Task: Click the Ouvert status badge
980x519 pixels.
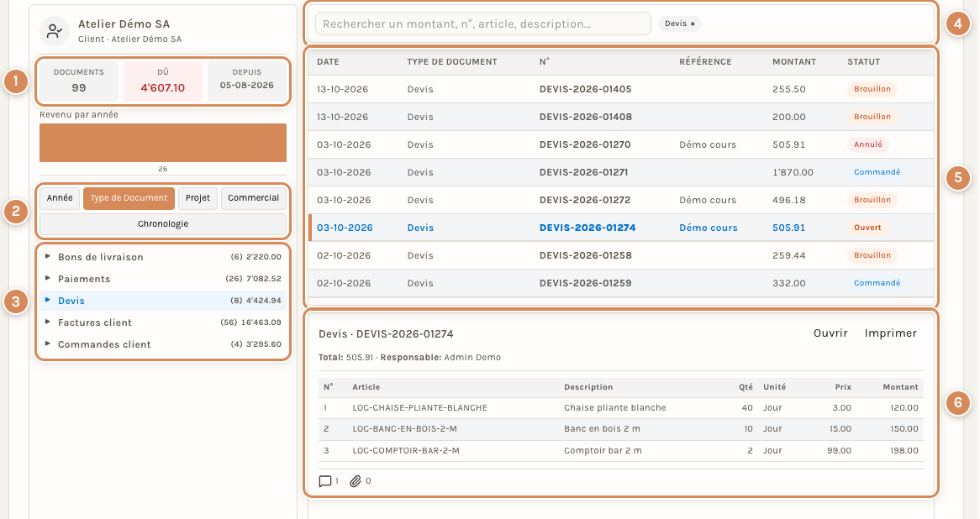Action: tap(867, 228)
